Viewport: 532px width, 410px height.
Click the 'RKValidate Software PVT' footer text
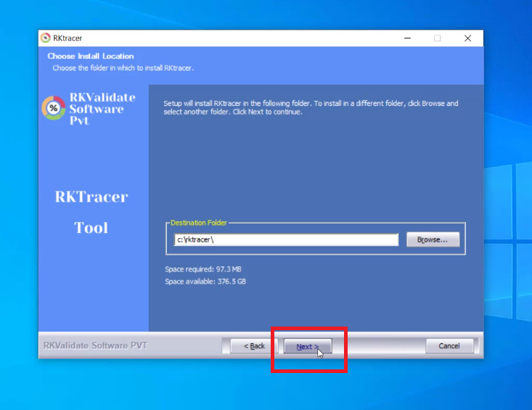click(95, 345)
